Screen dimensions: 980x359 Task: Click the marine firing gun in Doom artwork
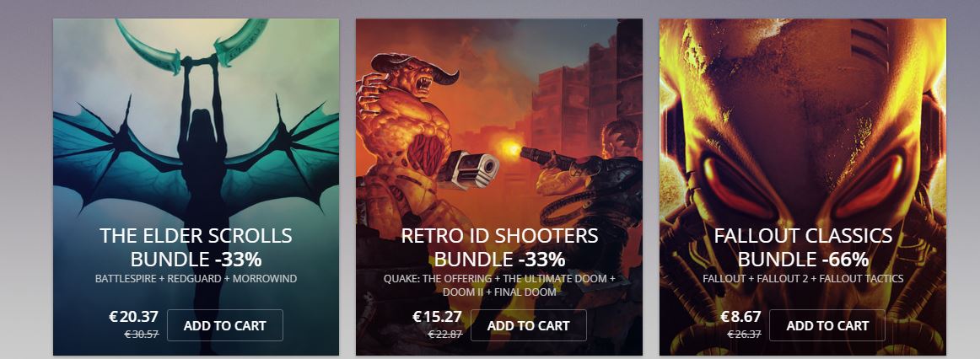pos(588,181)
